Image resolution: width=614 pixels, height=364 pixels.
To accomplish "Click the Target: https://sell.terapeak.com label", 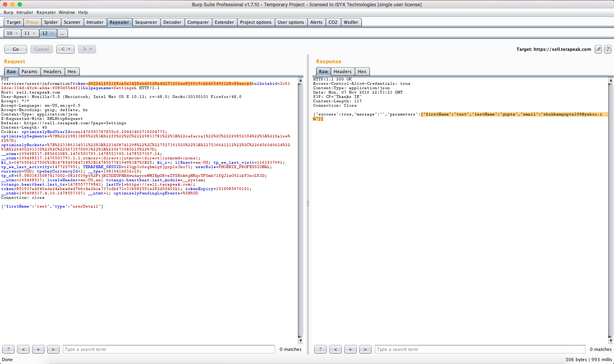I will click(x=554, y=49).
